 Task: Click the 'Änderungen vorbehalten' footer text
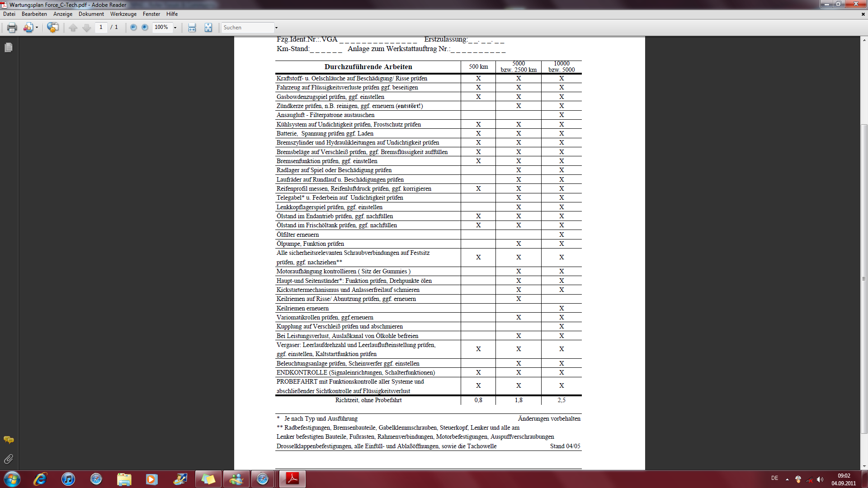pos(549,419)
